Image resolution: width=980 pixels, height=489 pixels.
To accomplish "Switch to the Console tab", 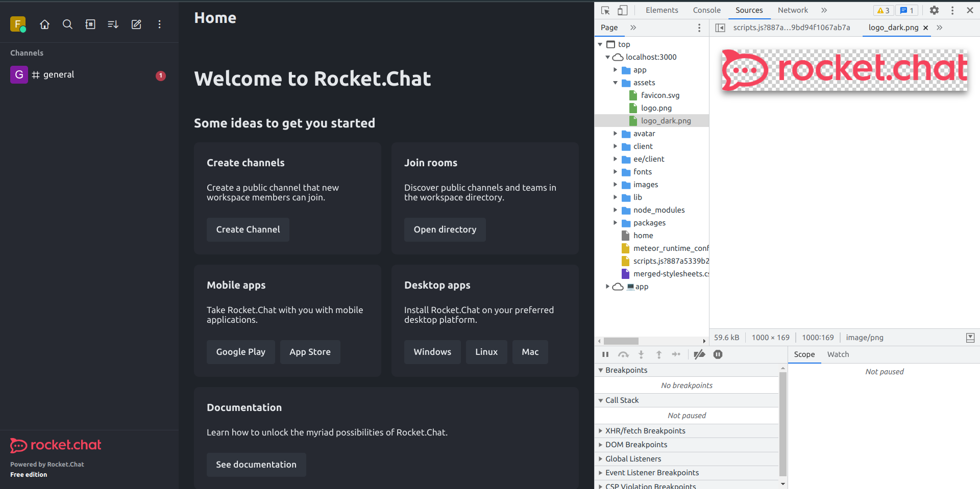I will 706,10.
